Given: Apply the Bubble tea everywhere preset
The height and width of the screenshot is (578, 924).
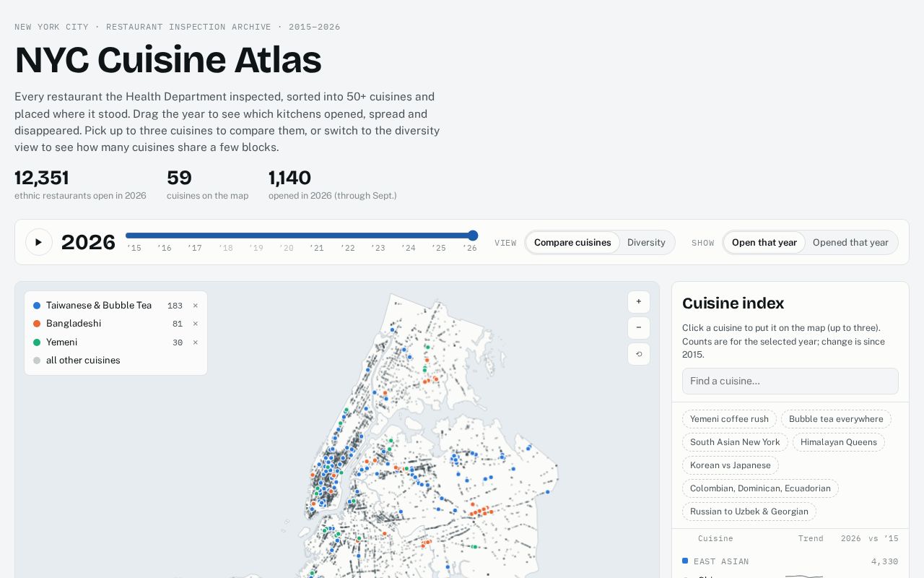Looking at the screenshot, I should pyautogui.click(x=836, y=419).
